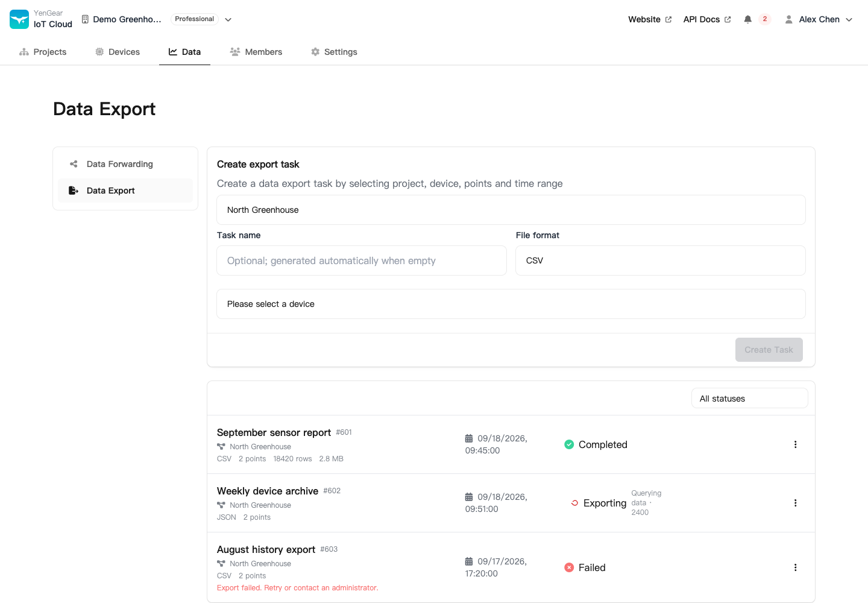The image size is (868, 603).
Task: Click the Export failed error message
Action: point(298,588)
